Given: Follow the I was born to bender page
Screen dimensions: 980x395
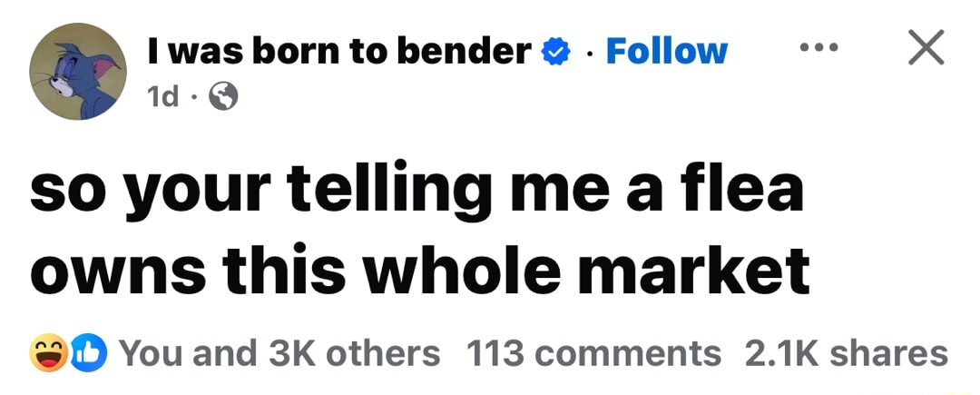Looking at the screenshot, I should (666, 51).
